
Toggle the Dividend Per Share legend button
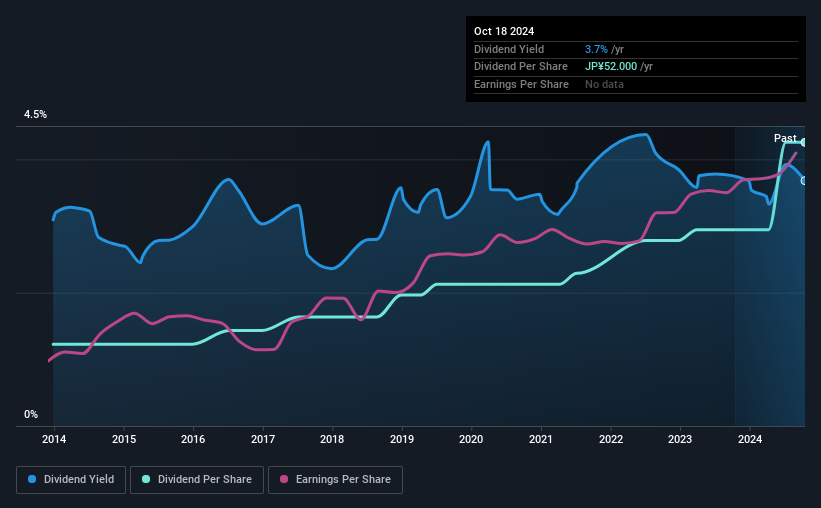(197, 480)
